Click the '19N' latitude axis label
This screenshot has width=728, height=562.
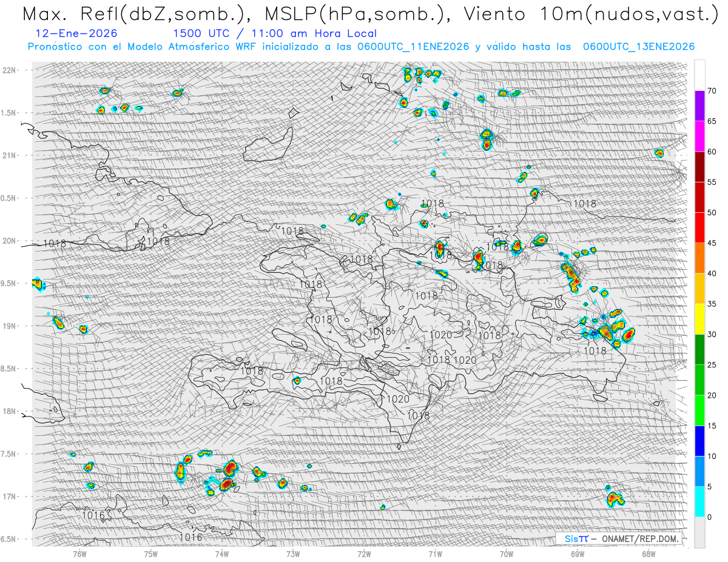(x=10, y=326)
